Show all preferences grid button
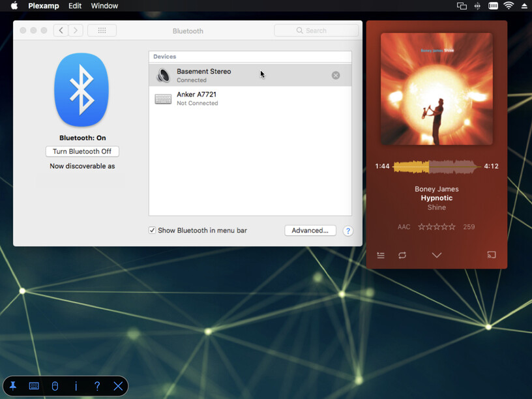The height and width of the screenshot is (399, 532). click(102, 31)
